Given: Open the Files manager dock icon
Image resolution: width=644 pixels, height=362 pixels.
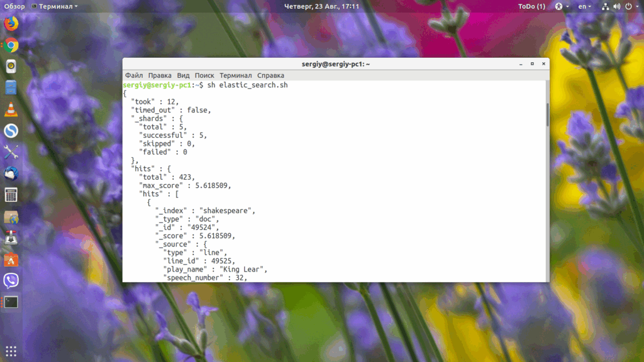Looking at the screenshot, I should 11,88.
